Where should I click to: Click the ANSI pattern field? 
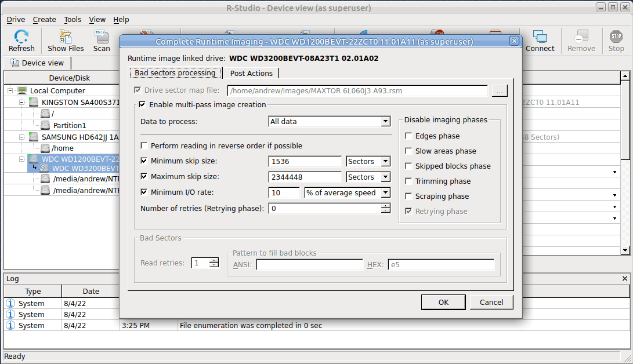(x=310, y=264)
